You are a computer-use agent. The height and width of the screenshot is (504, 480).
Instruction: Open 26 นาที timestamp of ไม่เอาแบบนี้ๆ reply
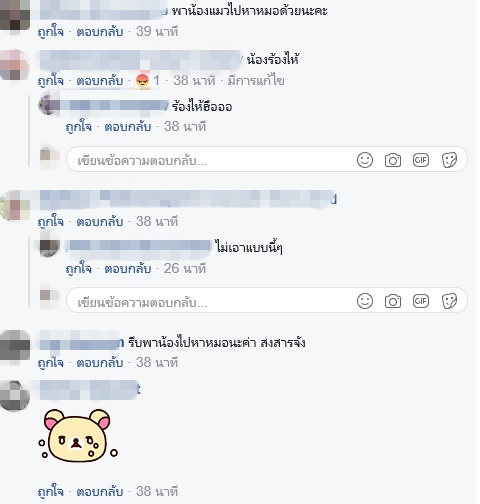pos(185,269)
